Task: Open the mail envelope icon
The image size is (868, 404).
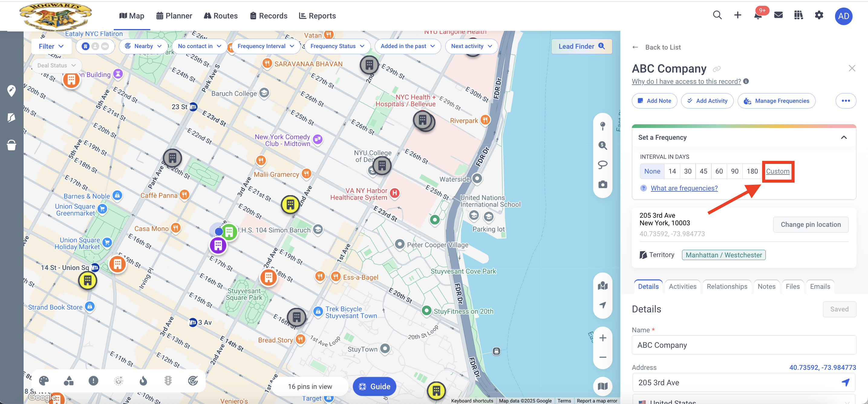Action: (778, 15)
